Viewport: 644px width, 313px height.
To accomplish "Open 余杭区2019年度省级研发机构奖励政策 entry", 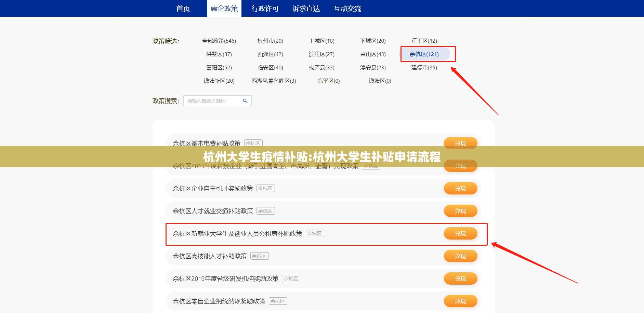I will tap(225, 278).
